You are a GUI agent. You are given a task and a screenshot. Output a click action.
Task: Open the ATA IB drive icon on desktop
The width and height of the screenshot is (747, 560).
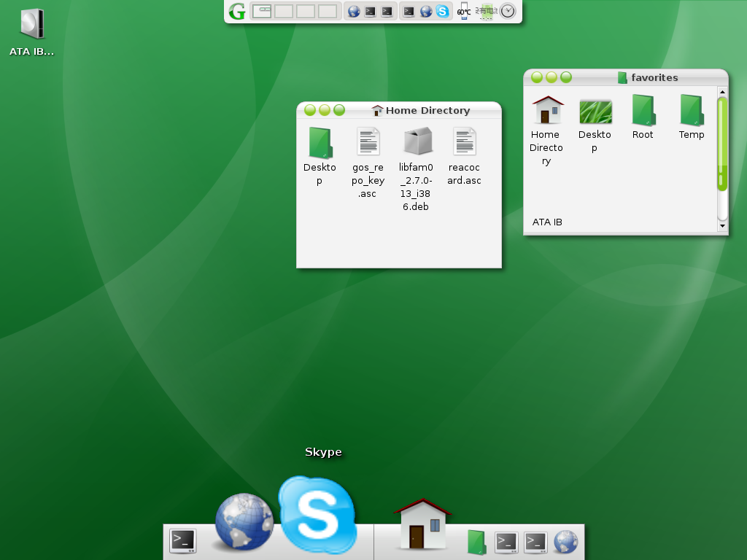(32, 32)
